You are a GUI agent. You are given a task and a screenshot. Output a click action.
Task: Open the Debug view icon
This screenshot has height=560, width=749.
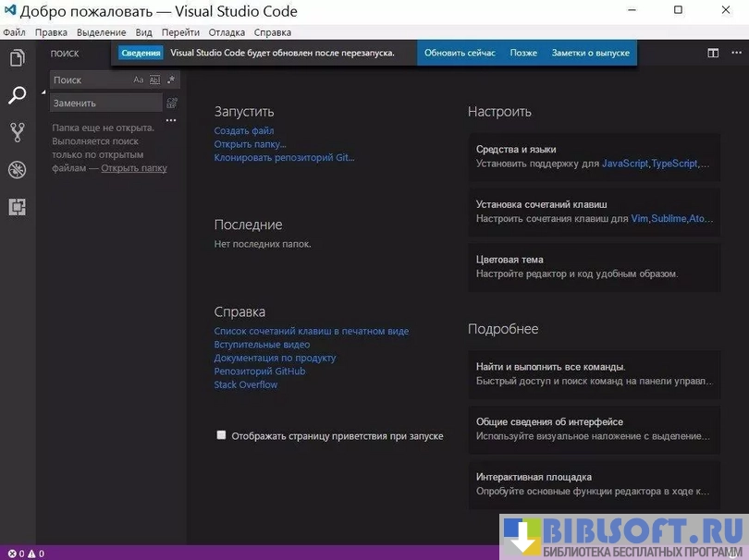[x=17, y=170]
